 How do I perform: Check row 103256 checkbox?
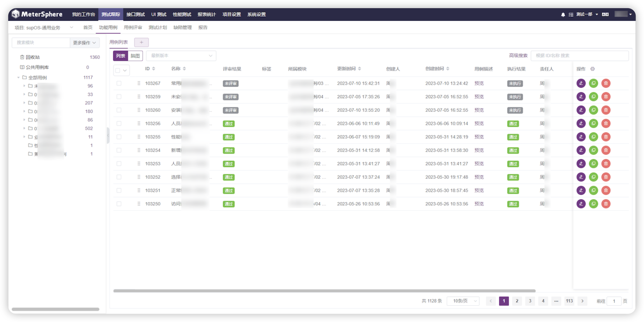[x=119, y=123]
